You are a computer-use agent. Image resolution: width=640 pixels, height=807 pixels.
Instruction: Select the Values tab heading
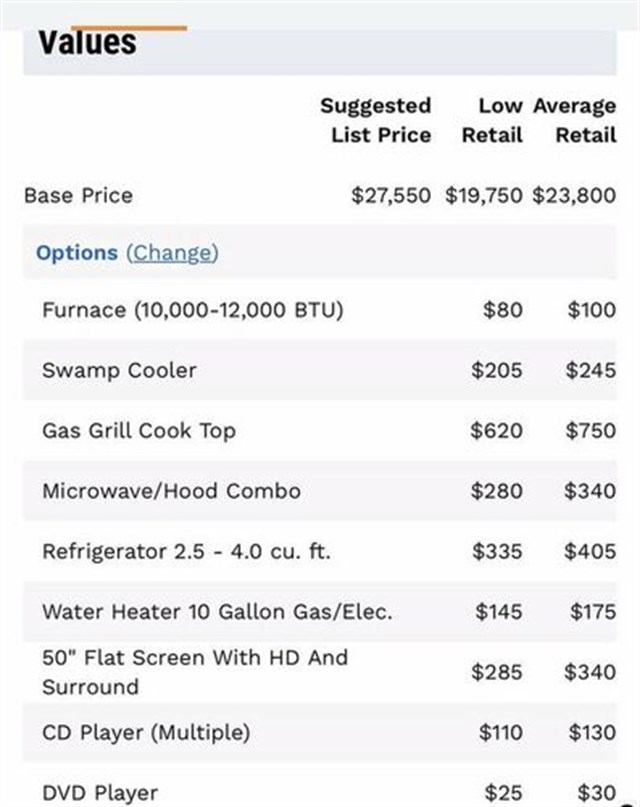click(87, 43)
